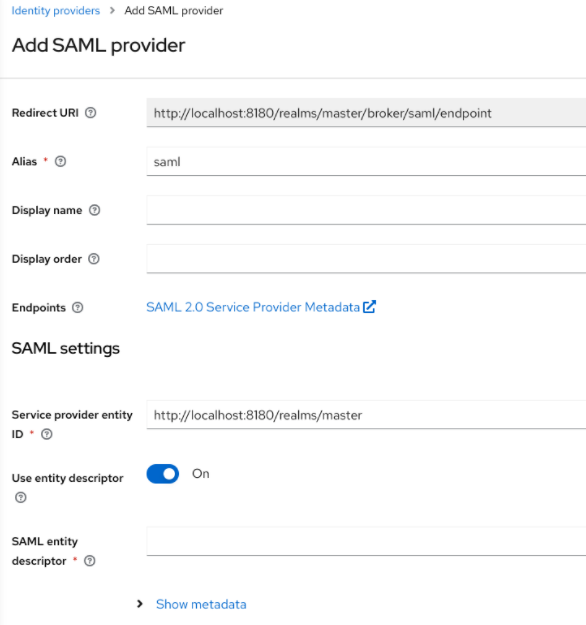Click the Endpoints help icon

click(x=78, y=308)
